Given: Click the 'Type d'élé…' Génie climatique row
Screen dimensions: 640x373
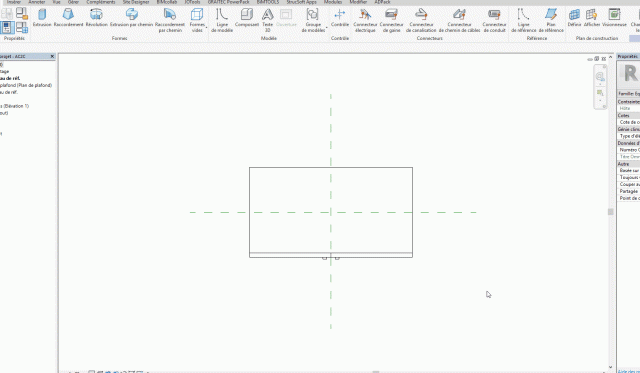Looking at the screenshot, I should coord(629,136).
